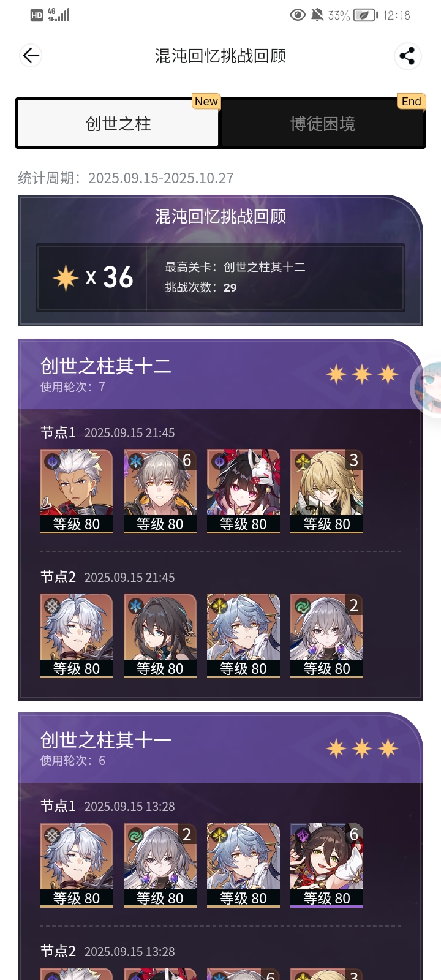Tap the star icon beside 36
This screenshot has height=980, width=441.
(66, 277)
